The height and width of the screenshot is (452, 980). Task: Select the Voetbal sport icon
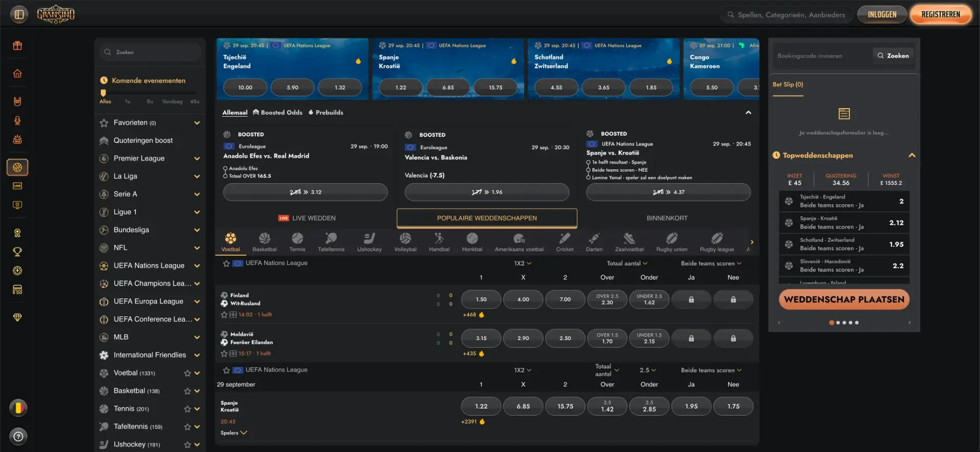pyautogui.click(x=231, y=242)
